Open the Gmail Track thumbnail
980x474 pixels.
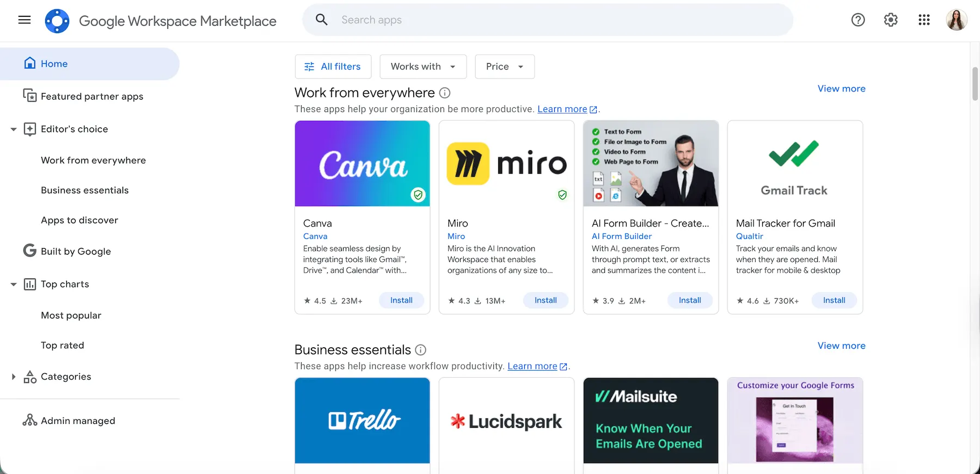tap(795, 163)
